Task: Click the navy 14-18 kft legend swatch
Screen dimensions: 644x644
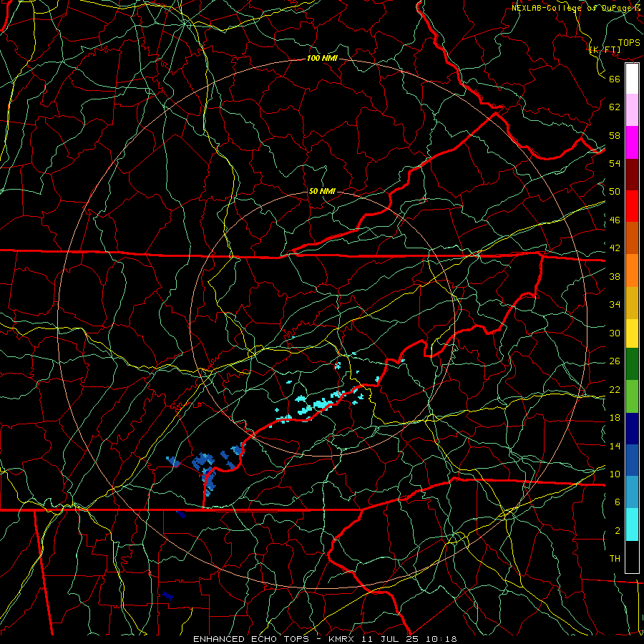Action: 632,429
